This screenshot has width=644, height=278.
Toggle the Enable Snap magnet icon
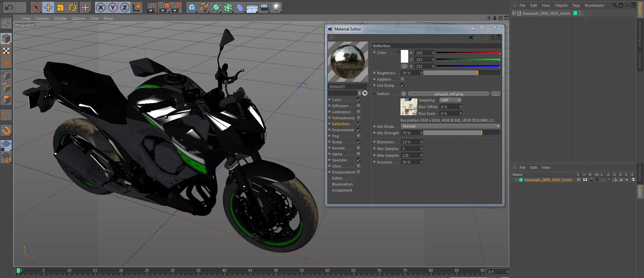6,130
